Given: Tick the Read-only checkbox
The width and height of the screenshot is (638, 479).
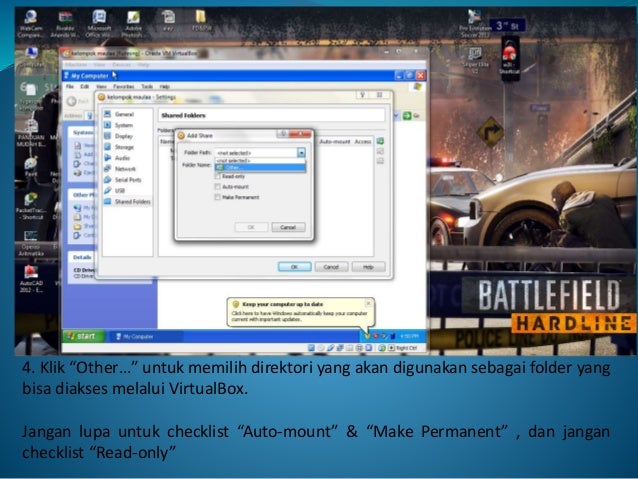Looking at the screenshot, I should [218, 176].
